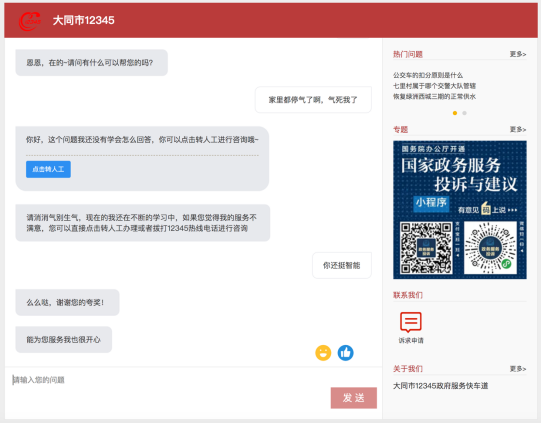Switch to second gray carousel dot
The image size is (541, 424).
pos(464,113)
